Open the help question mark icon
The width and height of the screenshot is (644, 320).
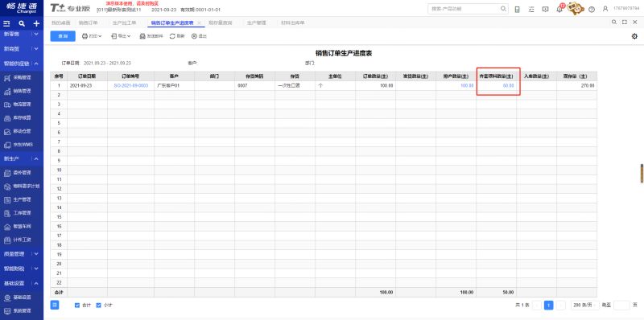point(592,9)
